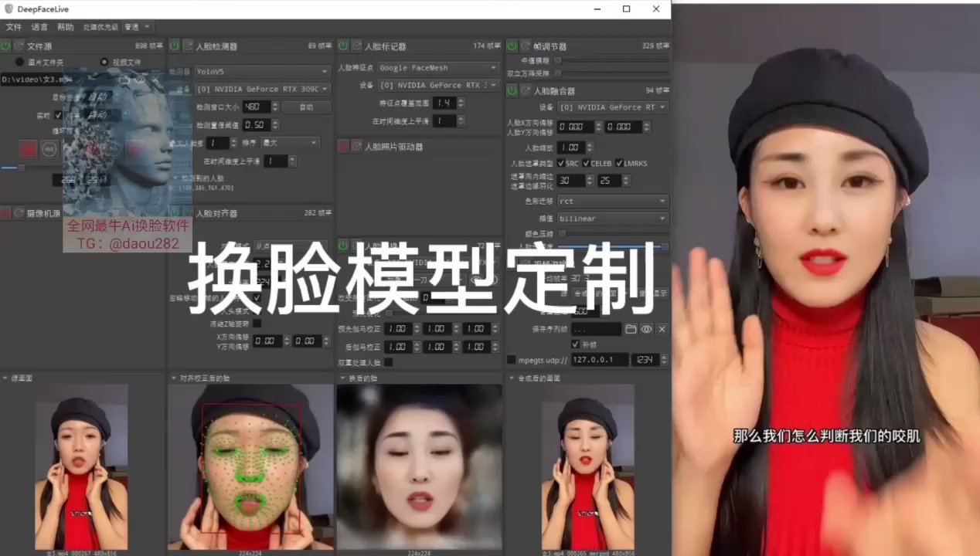Reset the 人脸照片驱动器 module icon
Screen dimensions: 980x556
click(x=356, y=146)
